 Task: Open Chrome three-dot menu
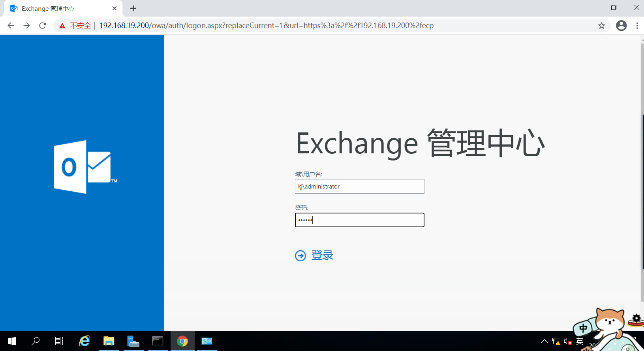tap(637, 26)
